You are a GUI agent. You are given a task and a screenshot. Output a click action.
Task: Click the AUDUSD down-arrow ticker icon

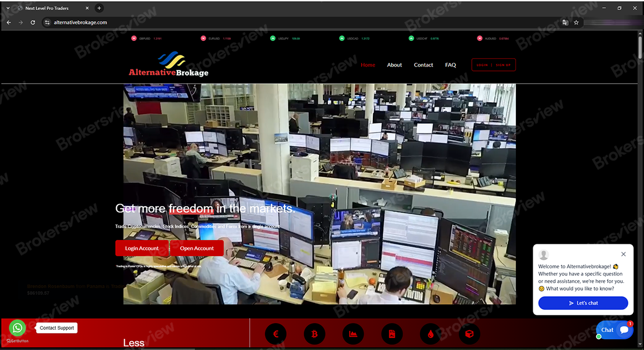(x=480, y=38)
